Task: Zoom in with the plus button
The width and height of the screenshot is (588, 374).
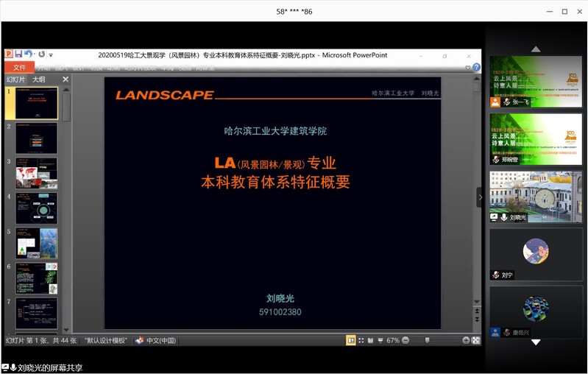Action: (x=466, y=340)
